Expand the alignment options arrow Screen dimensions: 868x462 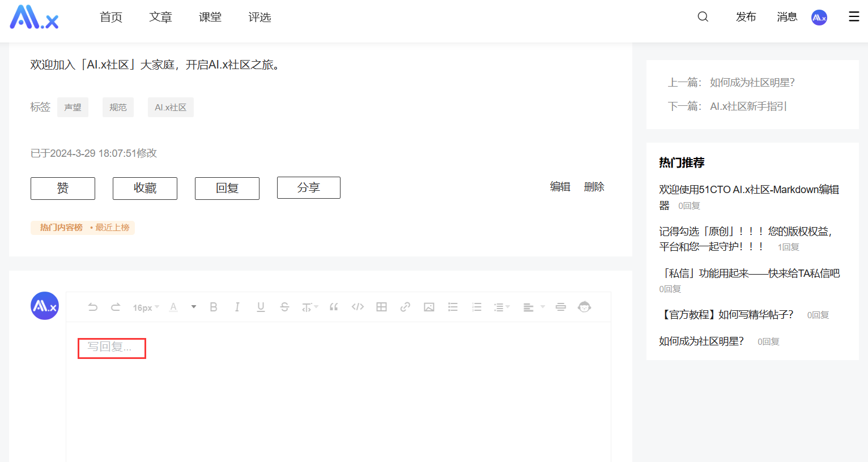click(x=543, y=307)
